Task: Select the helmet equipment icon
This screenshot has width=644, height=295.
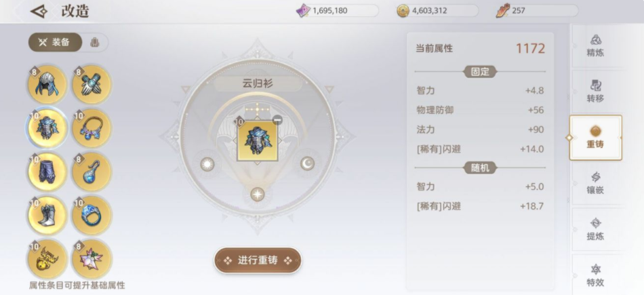Action: (47, 84)
